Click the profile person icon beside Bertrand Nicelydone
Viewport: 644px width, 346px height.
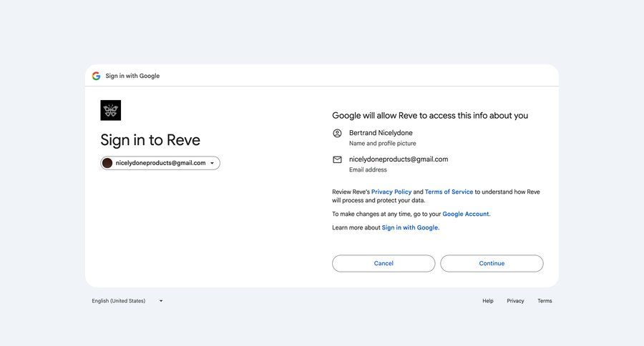point(337,133)
